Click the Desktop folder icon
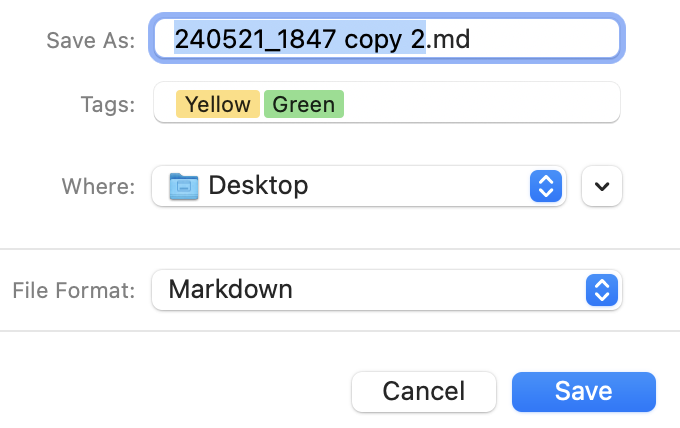The height and width of the screenshot is (428, 680). point(184,186)
